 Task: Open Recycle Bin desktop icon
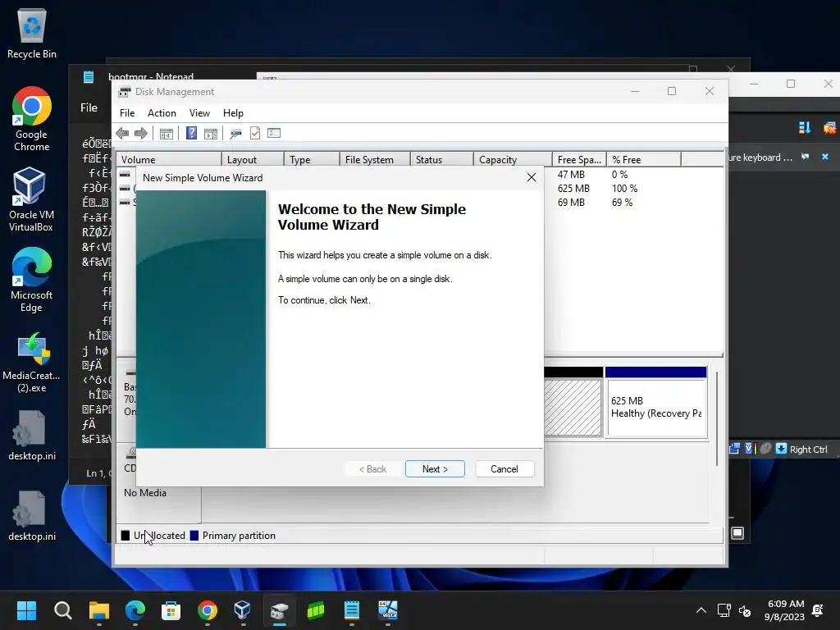[32, 33]
